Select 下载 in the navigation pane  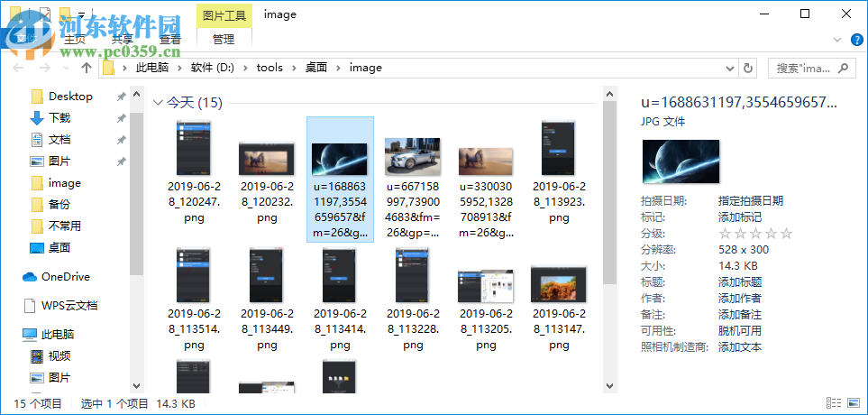[59, 118]
